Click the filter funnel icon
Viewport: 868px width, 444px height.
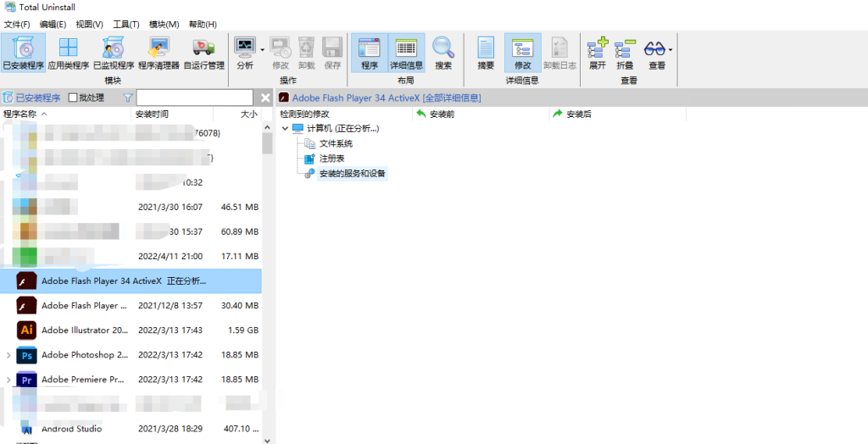pos(128,98)
